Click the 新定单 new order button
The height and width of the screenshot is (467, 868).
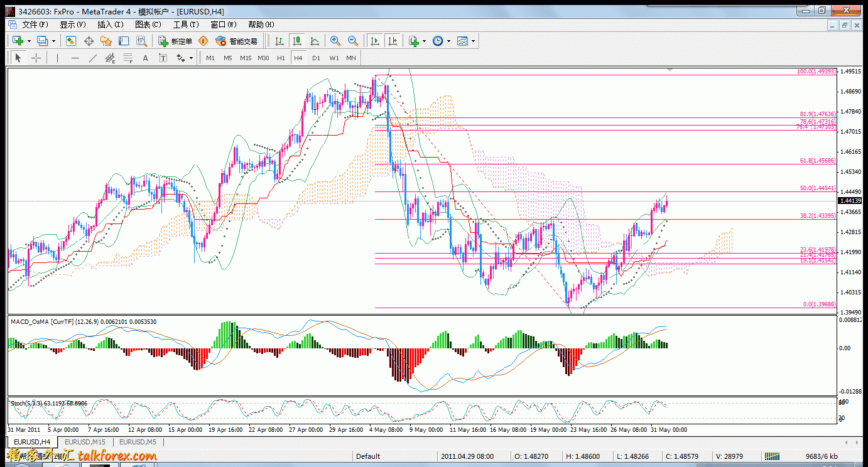175,41
